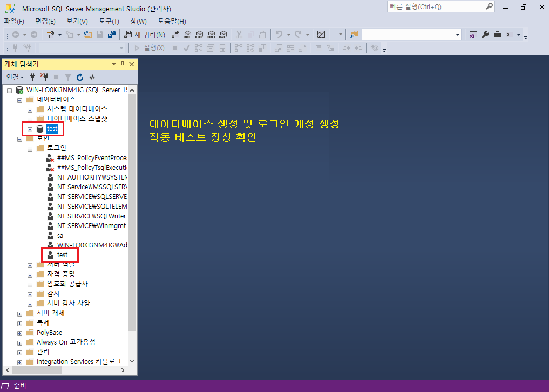Pin the Object Explorer panel
Viewport: 549px width, 392px height.
(x=123, y=64)
